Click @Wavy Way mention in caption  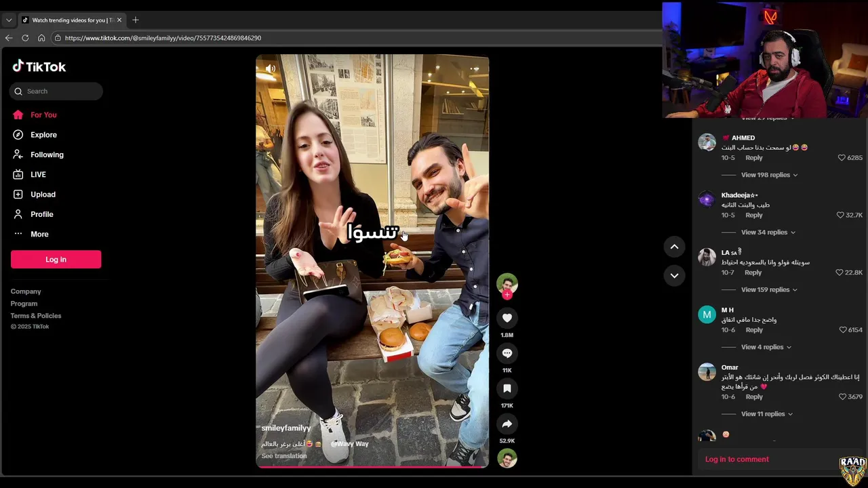[x=349, y=444]
